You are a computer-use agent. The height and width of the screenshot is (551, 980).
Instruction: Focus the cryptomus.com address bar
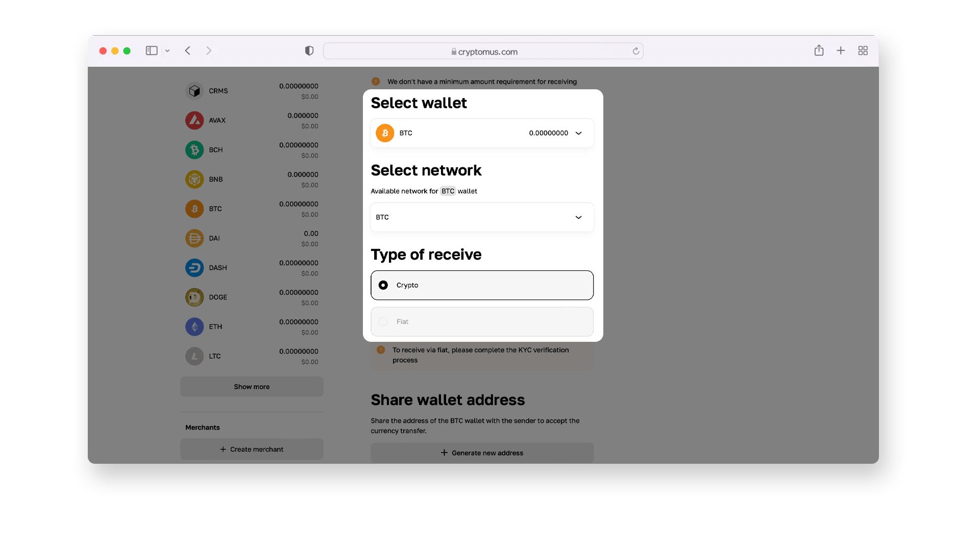pos(483,51)
